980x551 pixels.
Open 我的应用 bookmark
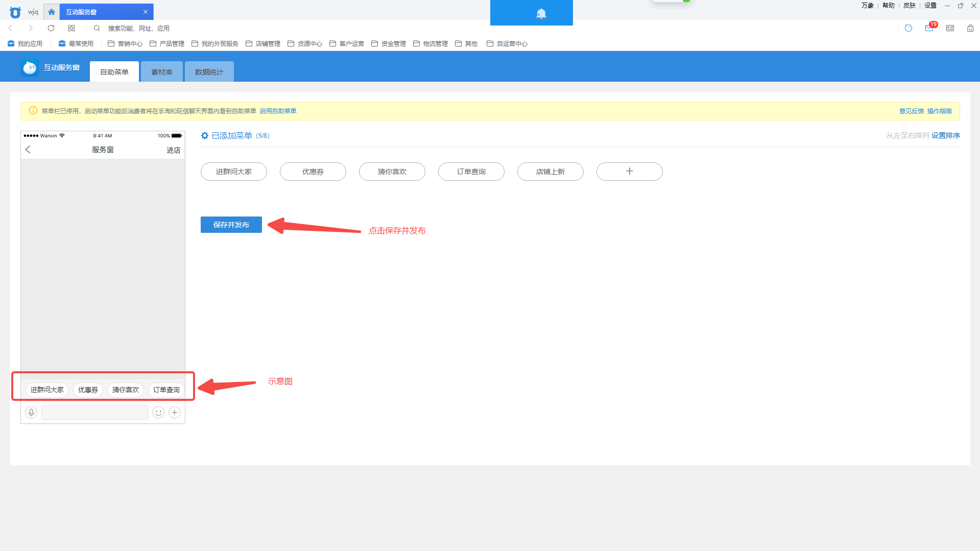pos(25,44)
